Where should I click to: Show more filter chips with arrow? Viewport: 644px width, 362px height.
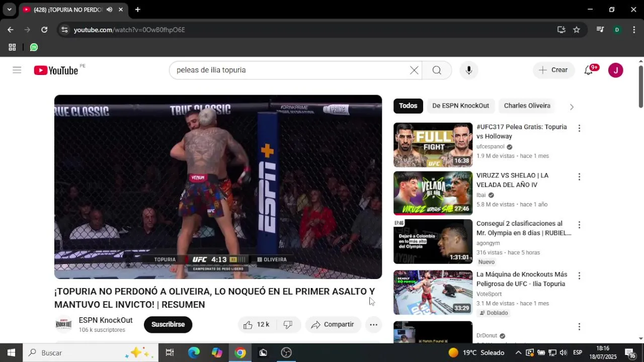572,107
